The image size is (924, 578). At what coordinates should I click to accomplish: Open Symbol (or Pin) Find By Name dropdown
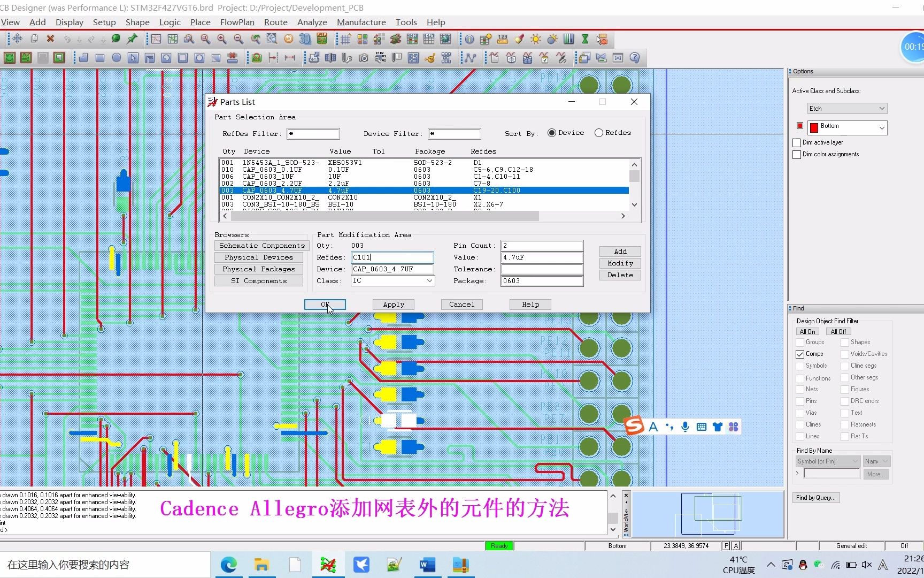(828, 461)
